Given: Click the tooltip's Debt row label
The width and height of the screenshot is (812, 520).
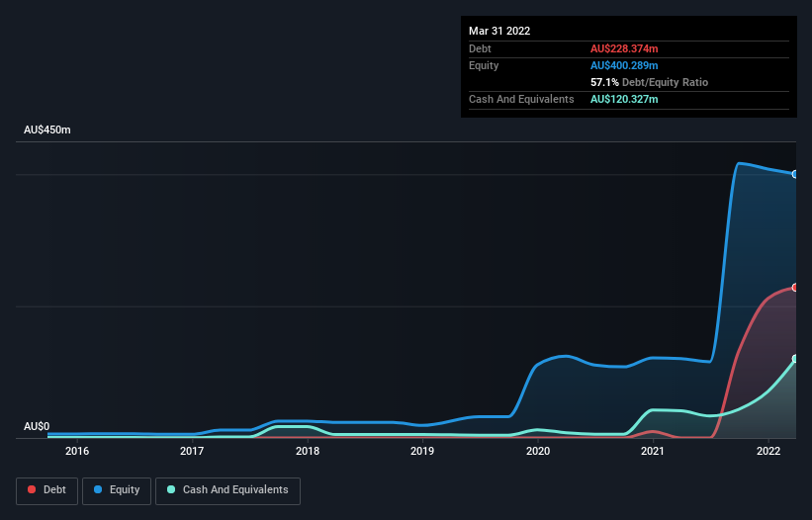Looking at the screenshot, I should (x=480, y=48).
